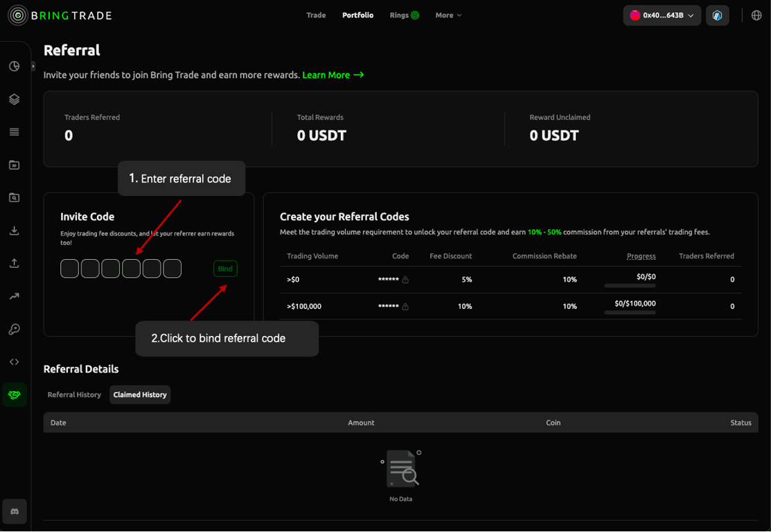
Task: Click the $0/$100,000 progress bar
Action: pos(630,312)
